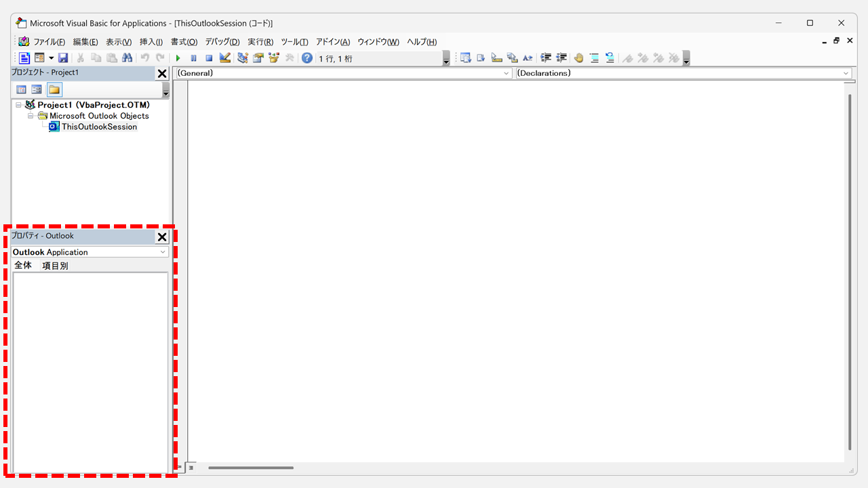Open the Object Browser toolbar icon
This screenshot has width=868, height=488.
click(x=274, y=58)
